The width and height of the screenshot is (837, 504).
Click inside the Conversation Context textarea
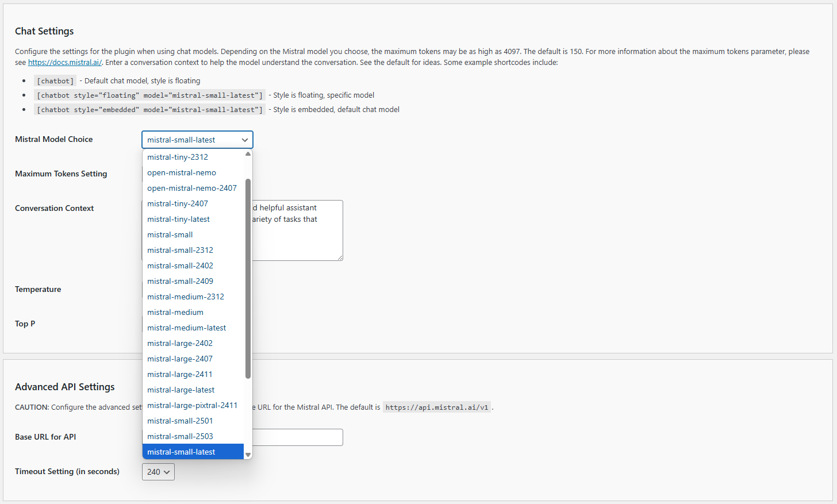tap(297, 230)
